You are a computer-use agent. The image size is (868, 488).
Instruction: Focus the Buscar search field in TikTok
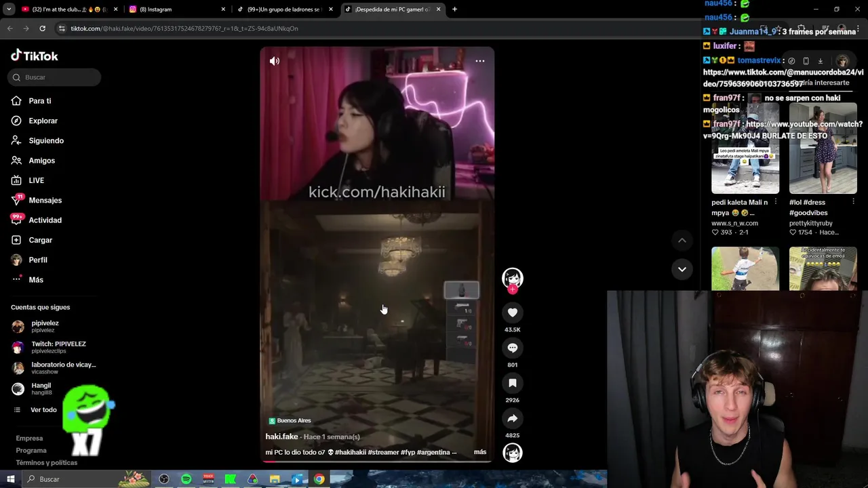click(55, 77)
